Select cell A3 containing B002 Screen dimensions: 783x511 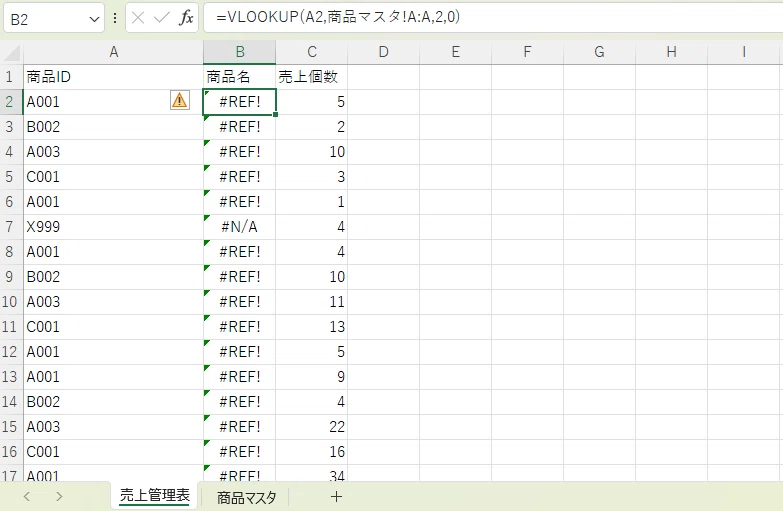[x=113, y=127]
